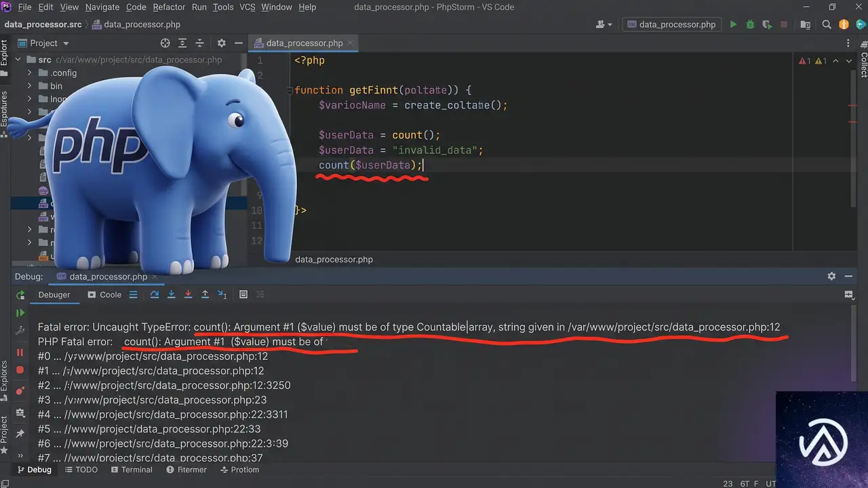Minimize the Debug panel with the minus icon
This screenshot has width=868, height=488.
pyautogui.click(x=848, y=277)
